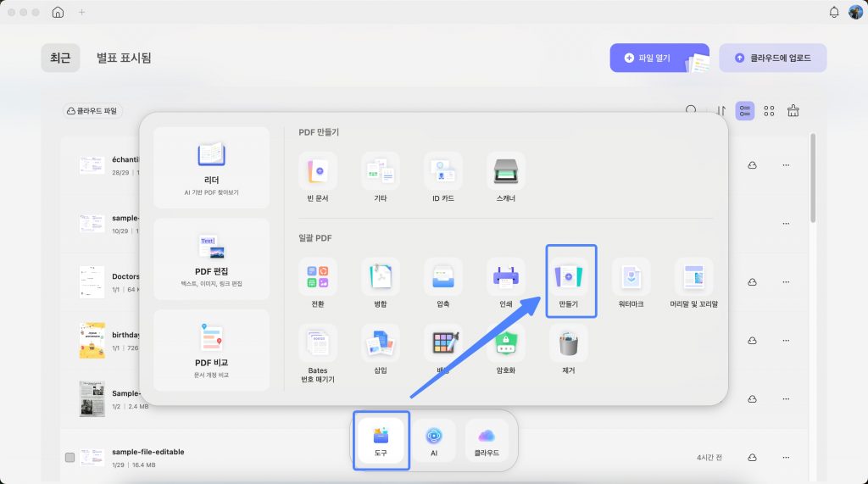Open the sample-file-editable file name
This screenshot has height=484, width=868.
click(147, 452)
